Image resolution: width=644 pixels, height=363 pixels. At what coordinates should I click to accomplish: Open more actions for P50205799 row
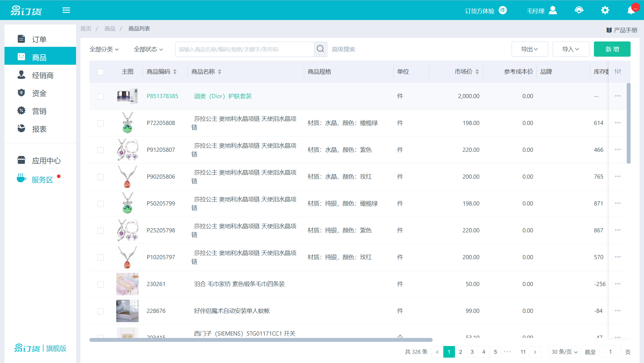tap(618, 203)
